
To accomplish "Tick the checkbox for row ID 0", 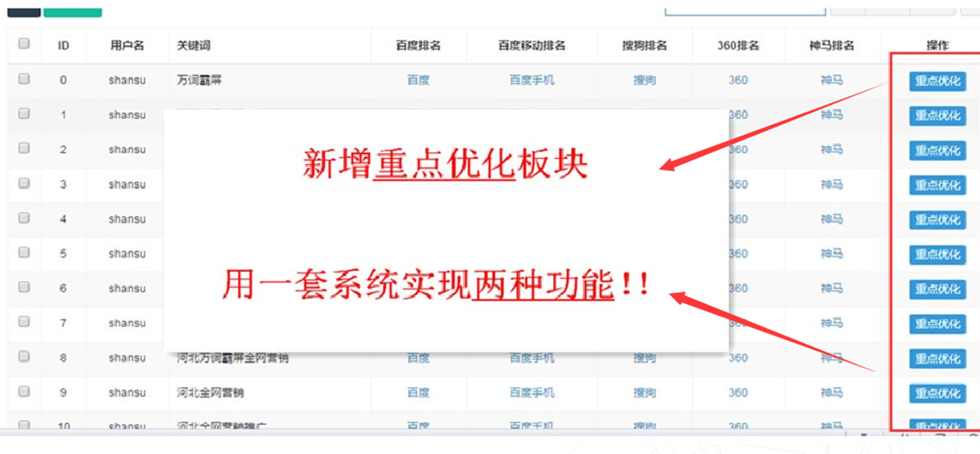I will (24, 78).
